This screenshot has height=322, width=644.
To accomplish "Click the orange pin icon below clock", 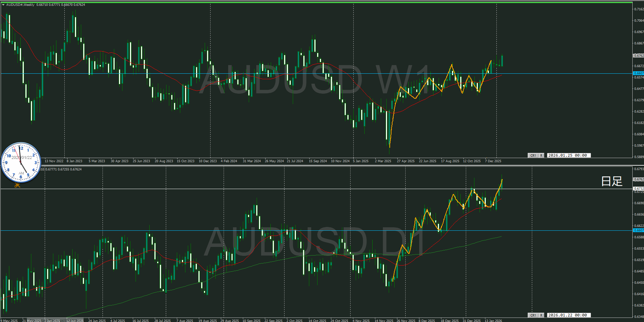I will [18, 185].
